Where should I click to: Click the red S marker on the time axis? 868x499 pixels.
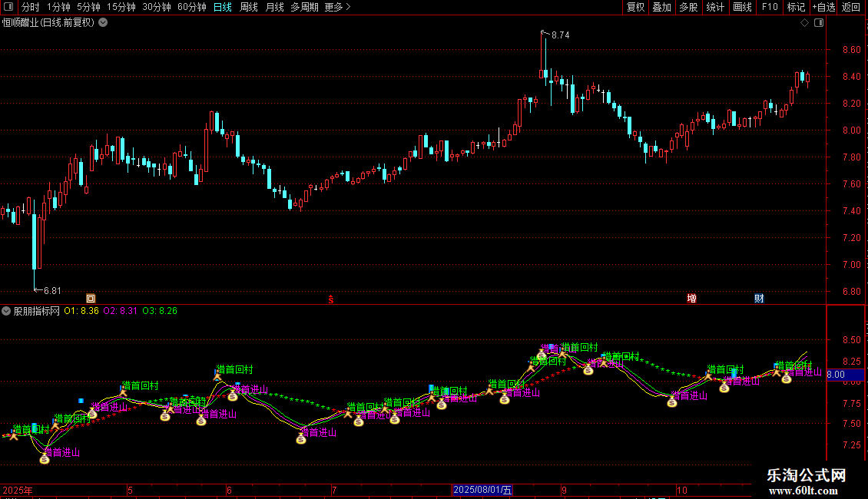pos(331,299)
